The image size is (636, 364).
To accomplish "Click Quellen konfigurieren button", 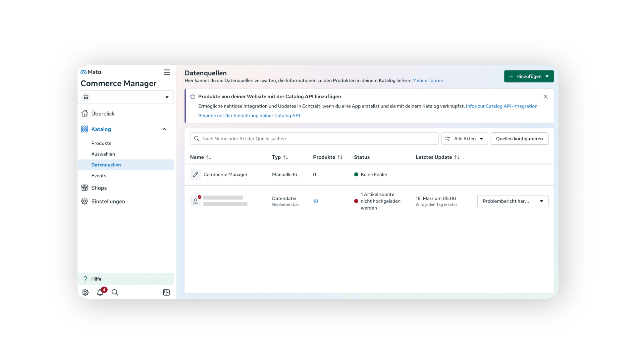I will click(519, 139).
